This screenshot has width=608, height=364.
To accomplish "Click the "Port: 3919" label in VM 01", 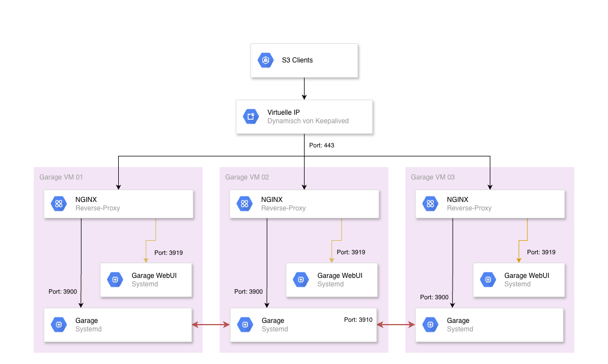I will pyautogui.click(x=169, y=253).
